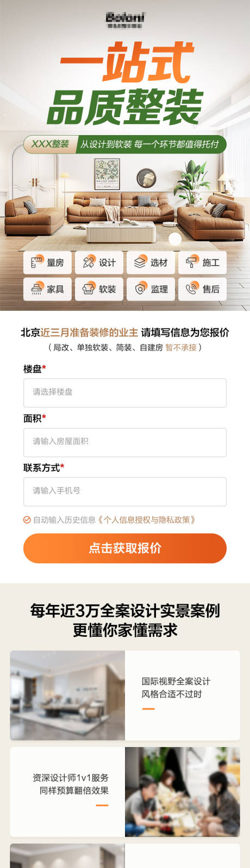Open 个人信息授权与隐私政策 link
The width and height of the screenshot is (250, 868).
(146, 520)
